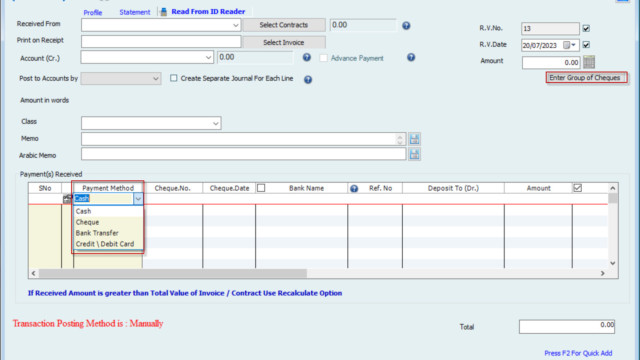The image size is (640, 360).
Task: Expand the Account (Cr.) dropdown
Action: 208,58
